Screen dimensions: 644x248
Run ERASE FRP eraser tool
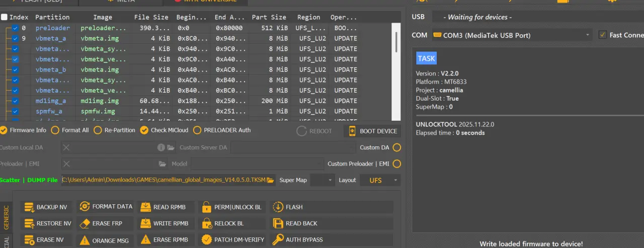(105, 223)
